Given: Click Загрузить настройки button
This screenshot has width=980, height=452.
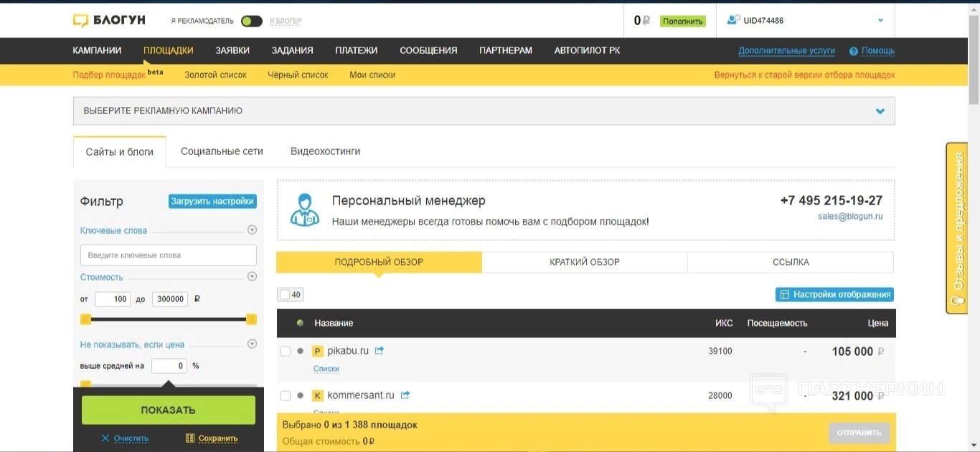Looking at the screenshot, I should 212,202.
